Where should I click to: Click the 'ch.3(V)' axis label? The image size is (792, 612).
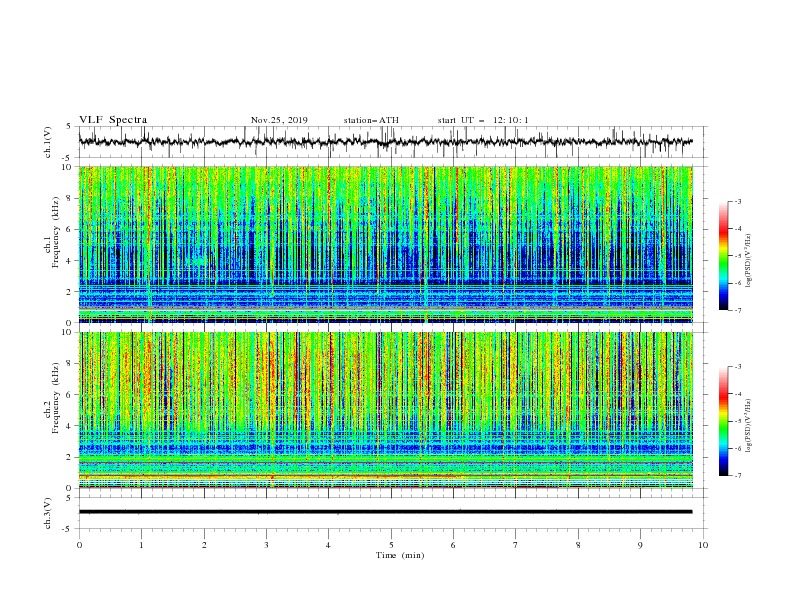coord(48,513)
